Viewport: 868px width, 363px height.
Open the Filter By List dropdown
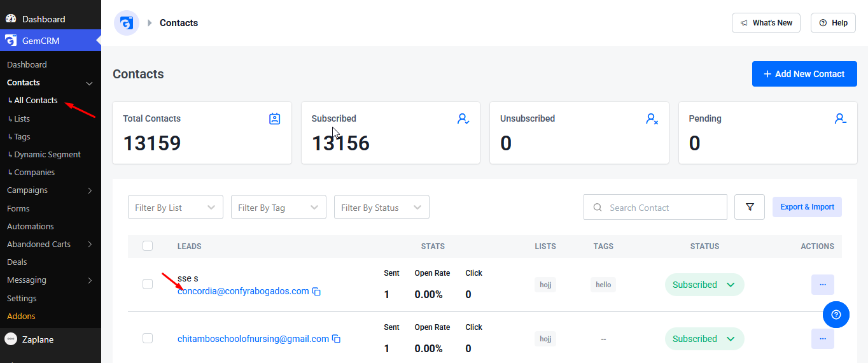[x=176, y=207]
